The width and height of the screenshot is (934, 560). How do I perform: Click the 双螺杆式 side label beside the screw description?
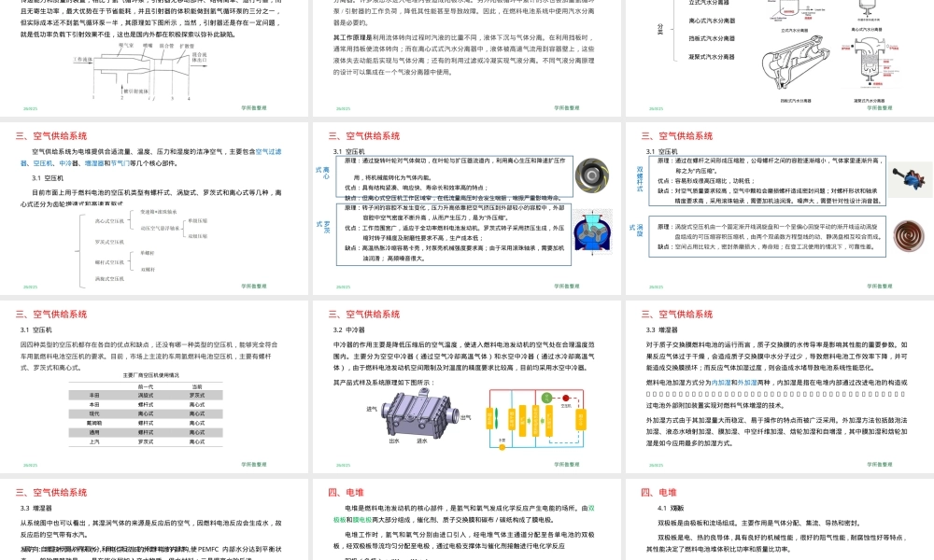(x=640, y=179)
